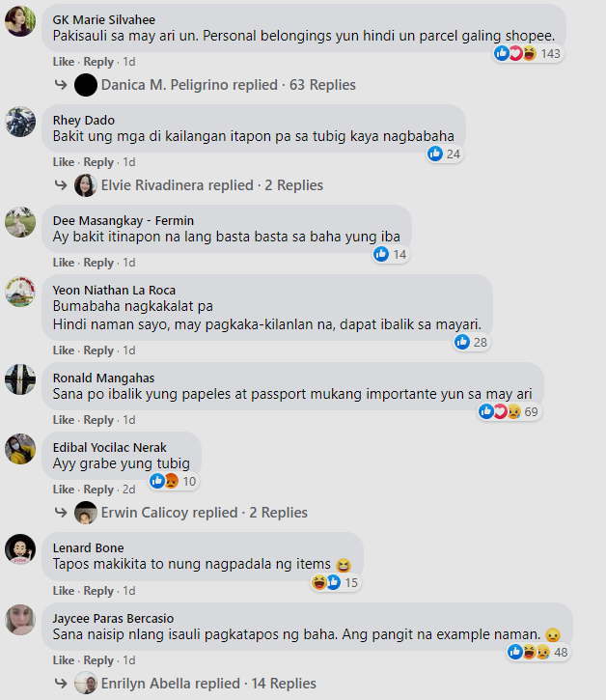Viewport: 606px width, 700px height.
Task: Open reactions on GK Marie Silvahee's comment
Action: 528,53
